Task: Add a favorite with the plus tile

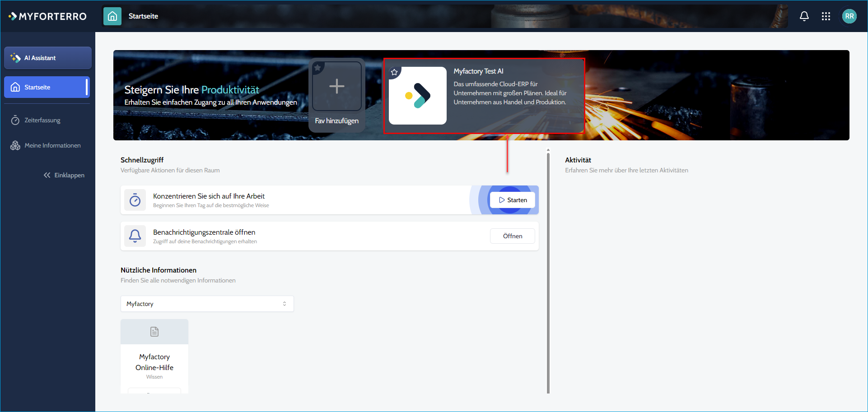Action: pos(337,86)
